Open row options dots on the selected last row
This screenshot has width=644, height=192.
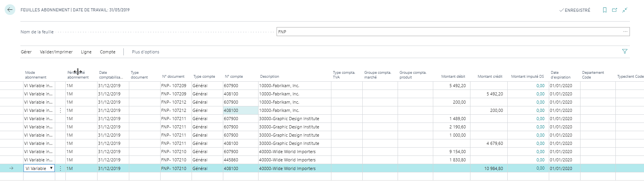[60, 168]
